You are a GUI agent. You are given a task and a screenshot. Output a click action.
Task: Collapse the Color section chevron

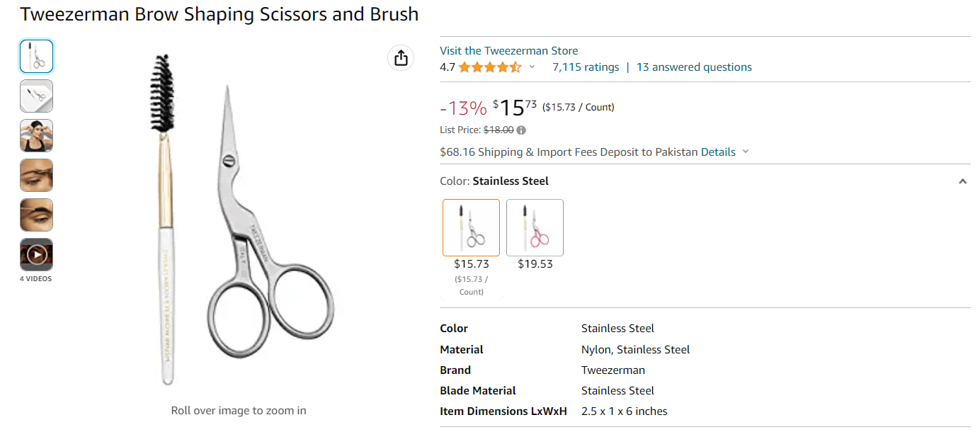(x=962, y=181)
